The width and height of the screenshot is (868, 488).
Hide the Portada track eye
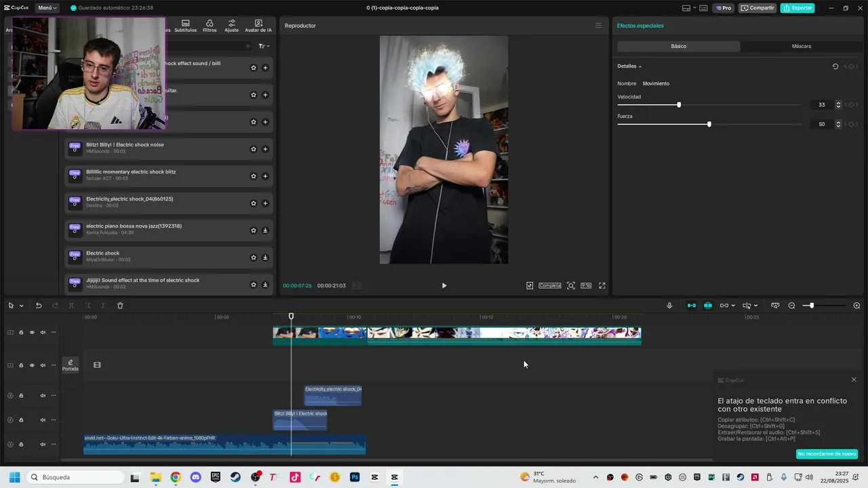(32, 365)
